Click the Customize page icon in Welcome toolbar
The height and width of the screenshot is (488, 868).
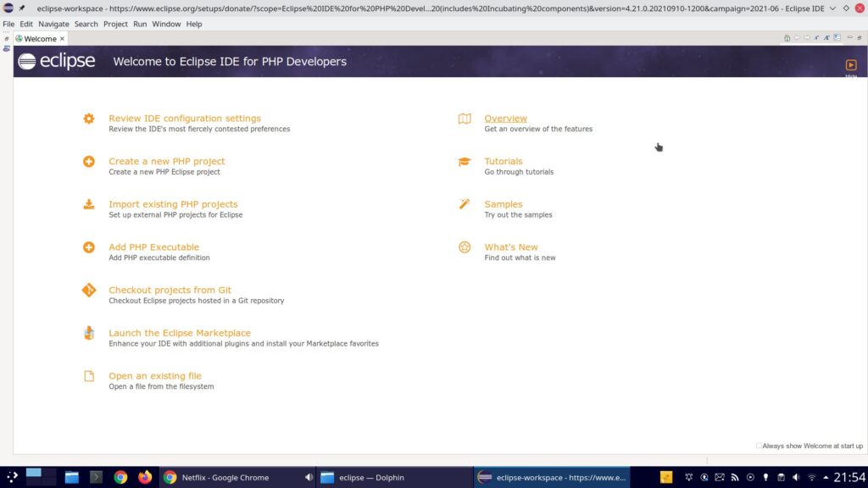(x=837, y=38)
